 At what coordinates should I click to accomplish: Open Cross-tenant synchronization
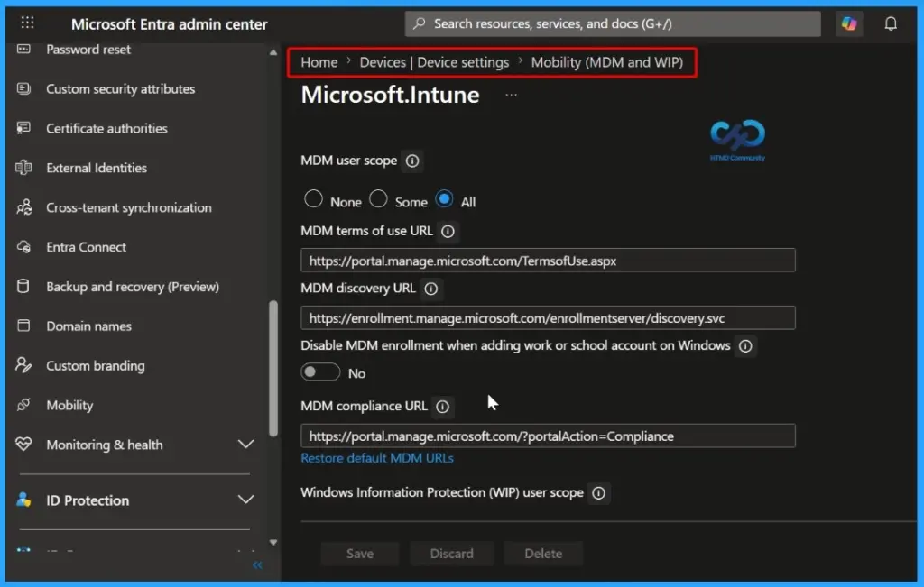tap(129, 207)
